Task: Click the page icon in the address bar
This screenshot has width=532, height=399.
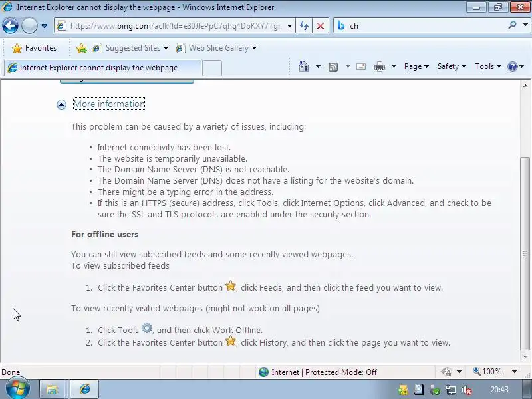Action: (x=61, y=26)
